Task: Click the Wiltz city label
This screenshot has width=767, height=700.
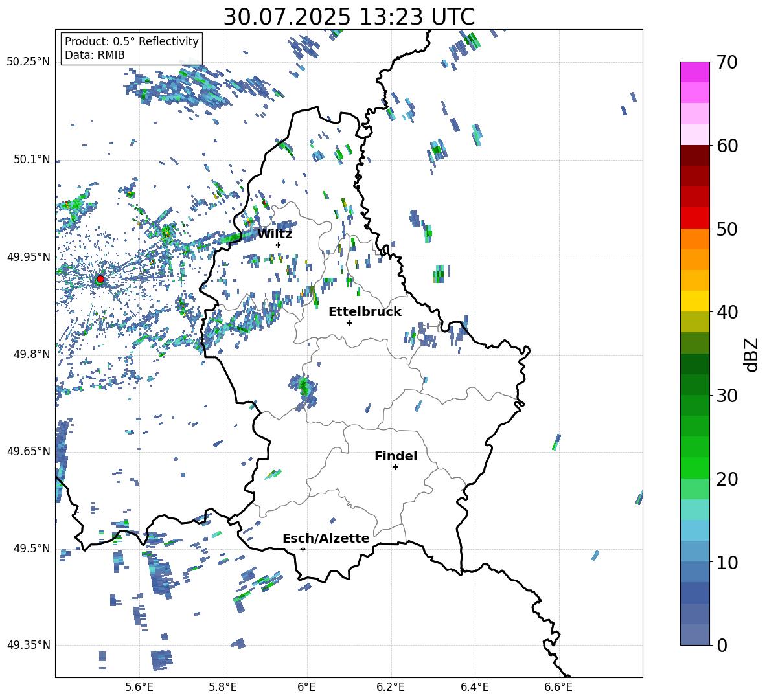Action: (x=275, y=234)
